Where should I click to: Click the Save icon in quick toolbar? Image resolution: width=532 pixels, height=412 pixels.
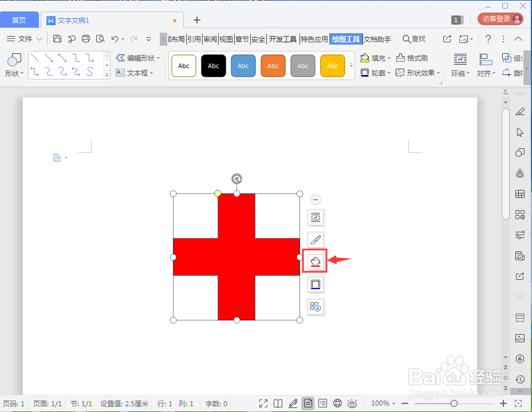[57, 39]
